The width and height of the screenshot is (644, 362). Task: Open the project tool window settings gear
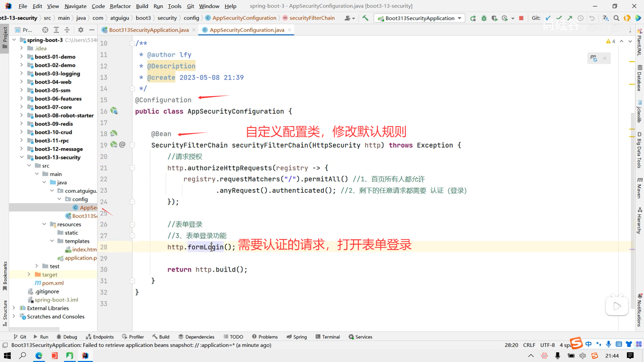80,30
